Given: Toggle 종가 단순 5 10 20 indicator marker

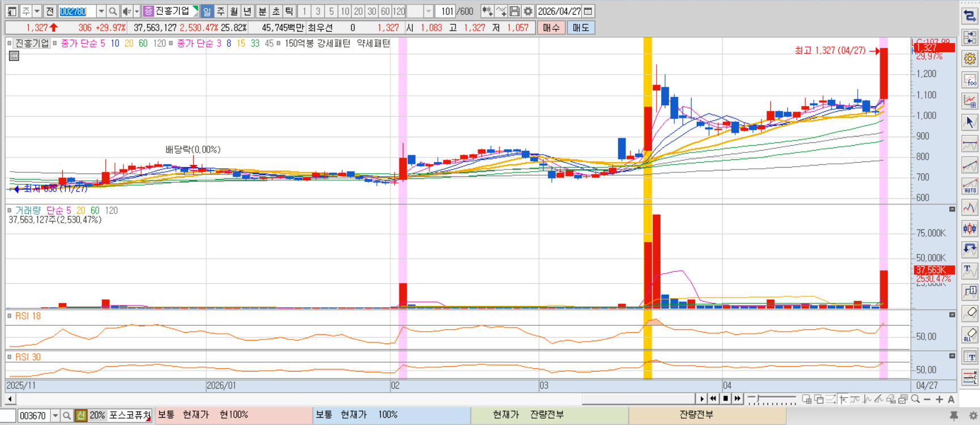Looking at the screenshot, I should 55,43.
